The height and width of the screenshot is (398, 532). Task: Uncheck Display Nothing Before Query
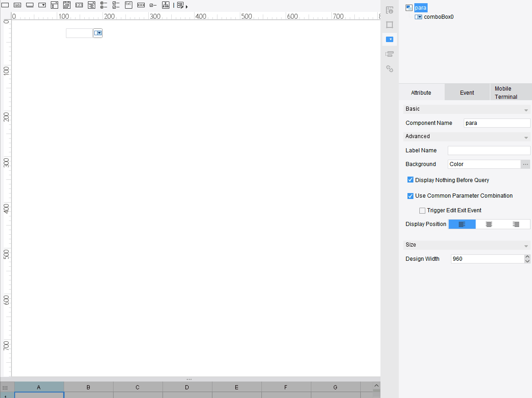[x=410, y=180]
